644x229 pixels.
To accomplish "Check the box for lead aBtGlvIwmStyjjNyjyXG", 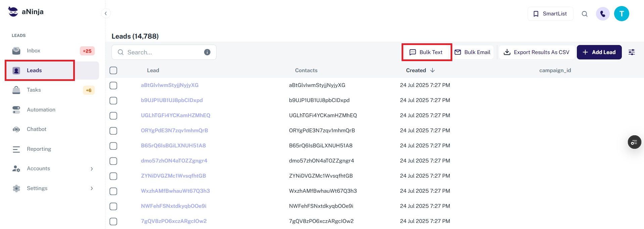I will (x=113, y=86).
